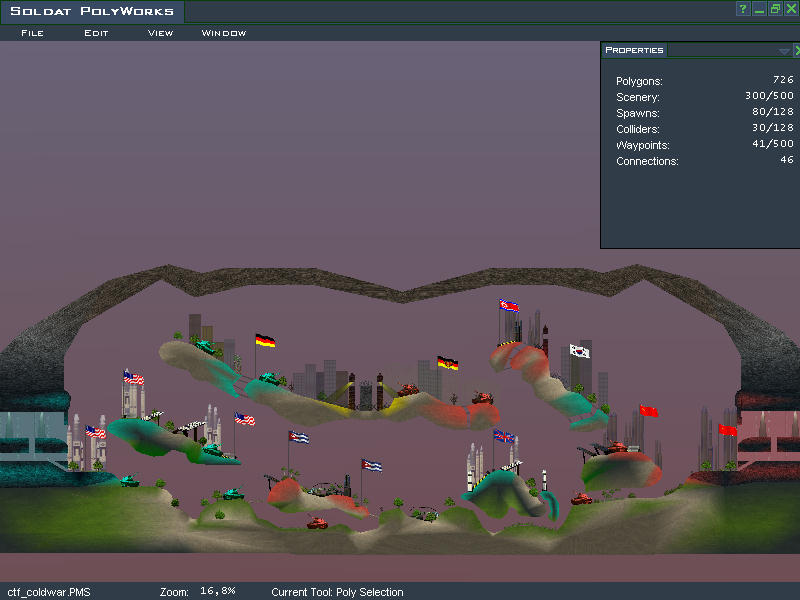Click the Properties panel title tab

635,50
